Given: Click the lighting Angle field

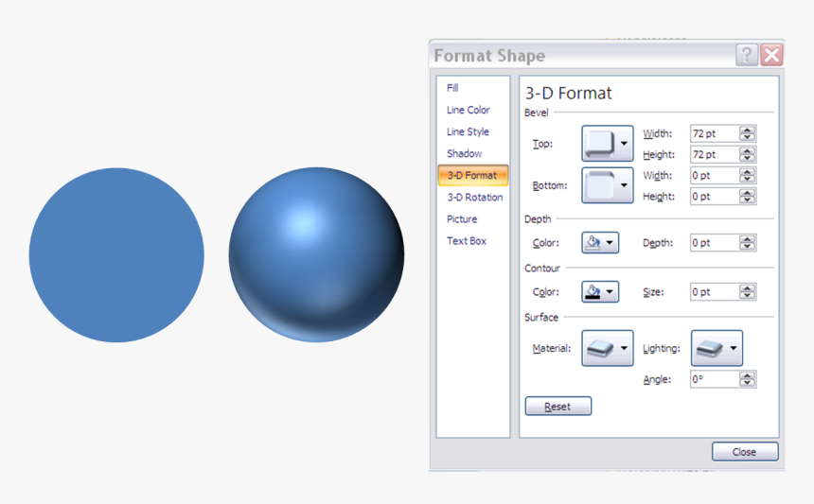Looking at the screenshot, I should [x=715, y=379].
